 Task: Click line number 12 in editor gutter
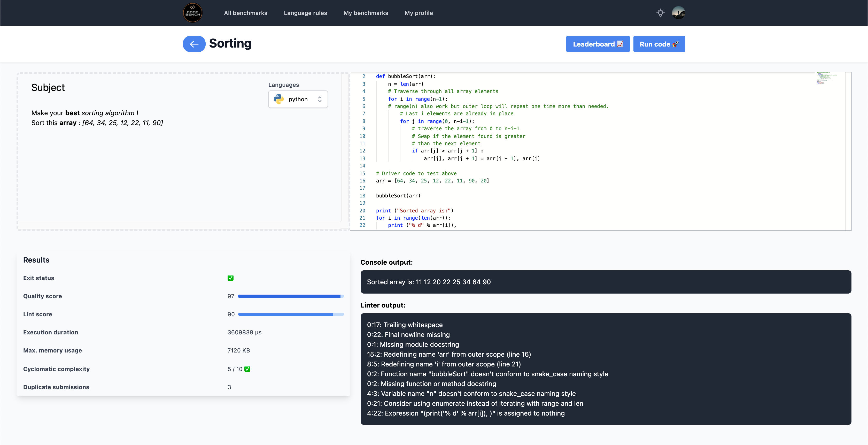(362, 151)
